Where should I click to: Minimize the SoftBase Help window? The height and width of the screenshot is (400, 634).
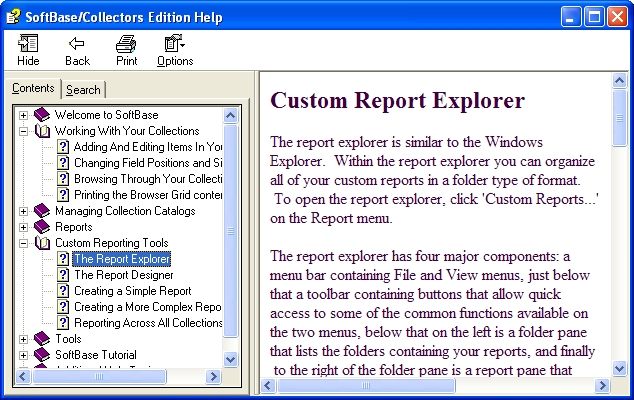571,17
